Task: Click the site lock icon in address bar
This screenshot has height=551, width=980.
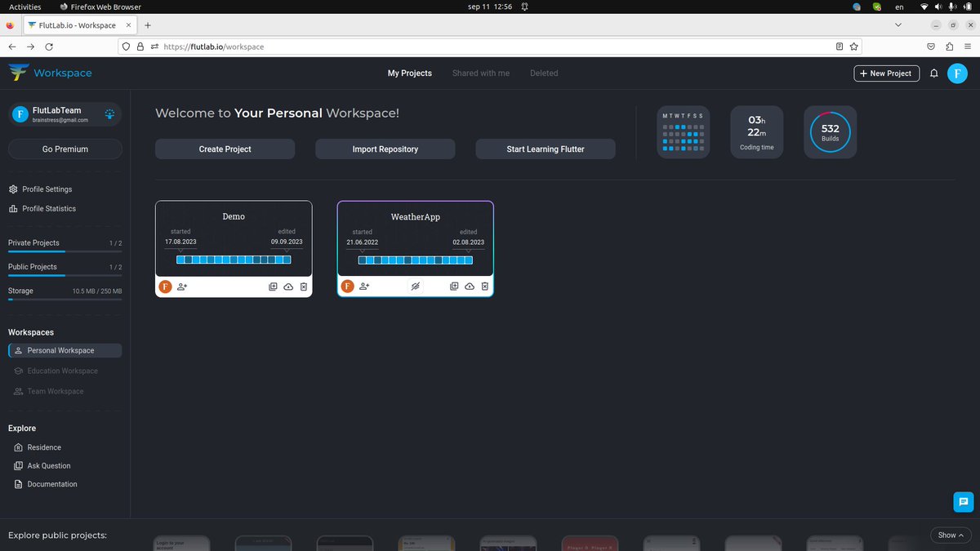Action: click(x=140, y=47)
